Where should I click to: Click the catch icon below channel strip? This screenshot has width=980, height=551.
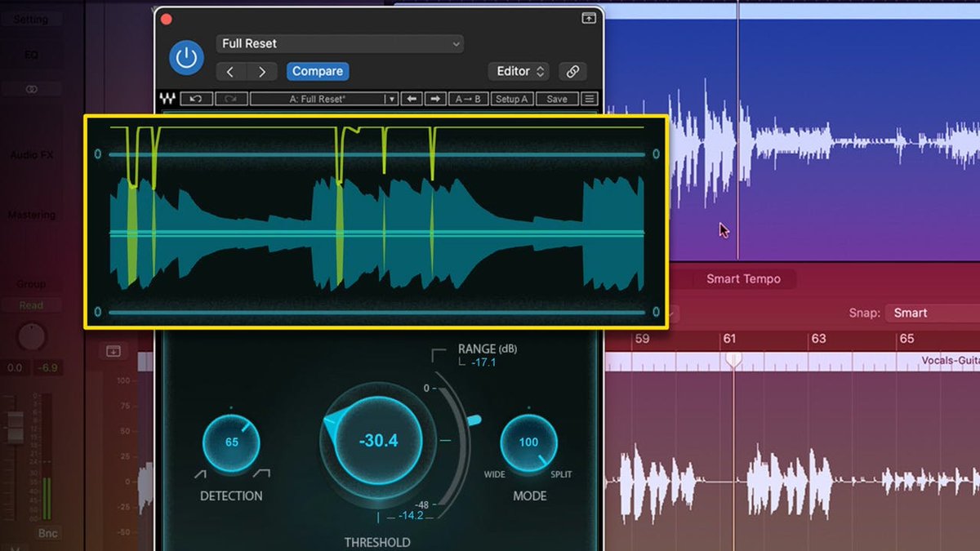point(114,351)
